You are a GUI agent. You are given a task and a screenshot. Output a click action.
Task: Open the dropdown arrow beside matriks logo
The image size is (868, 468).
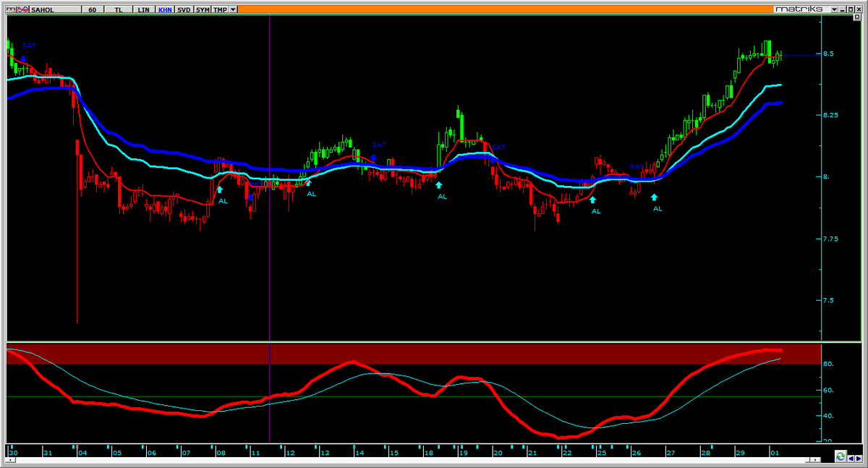[x=833, y=9]
